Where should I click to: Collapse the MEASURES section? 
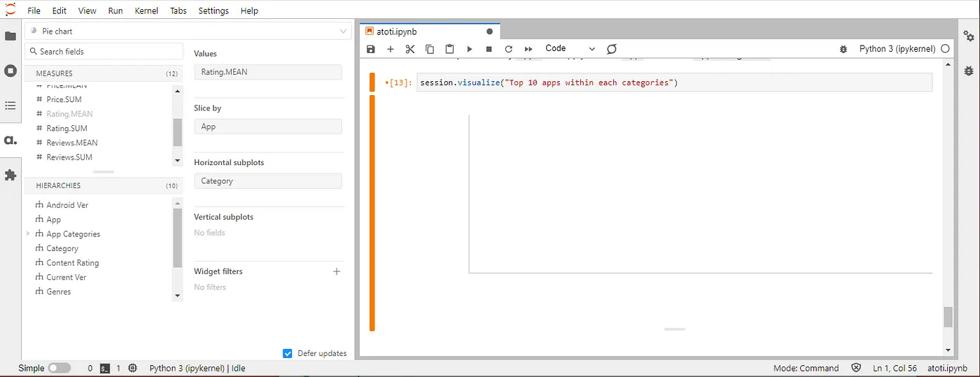[104, 73]
